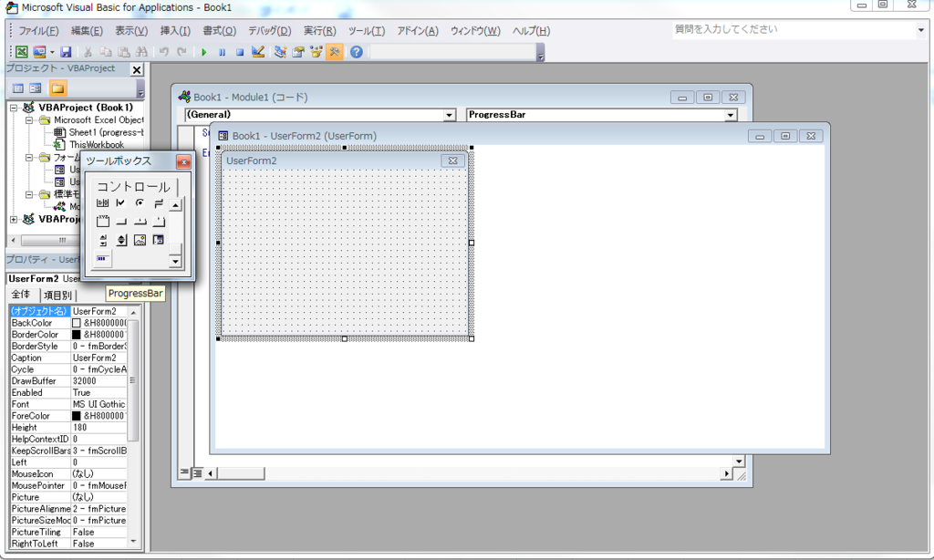Viewport: 934px width, 560px height.
Task: Click View Code icon in project panel
Action: [18, 88]
